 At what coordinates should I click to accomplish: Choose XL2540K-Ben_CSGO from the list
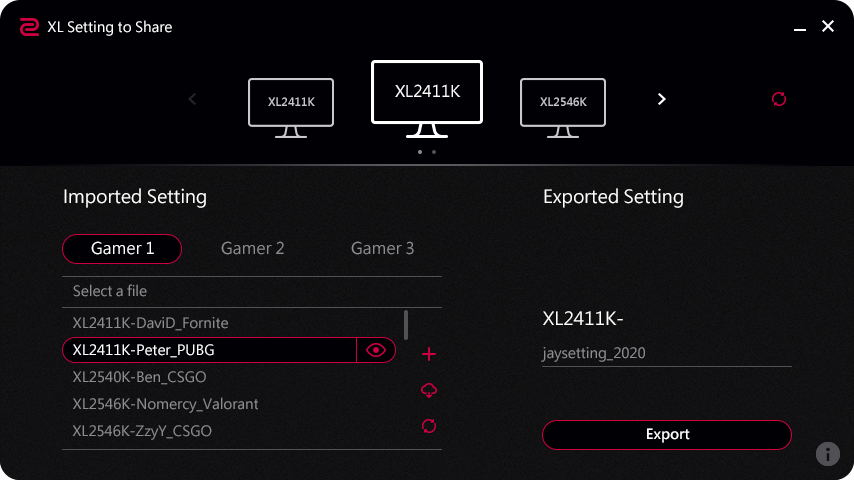coord(140,377)
